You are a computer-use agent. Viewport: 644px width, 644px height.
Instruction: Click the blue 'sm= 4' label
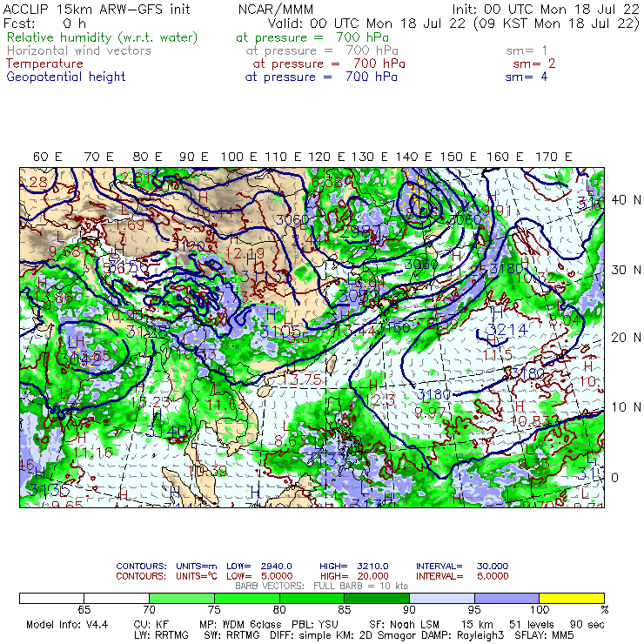click(x=527, y=77)
